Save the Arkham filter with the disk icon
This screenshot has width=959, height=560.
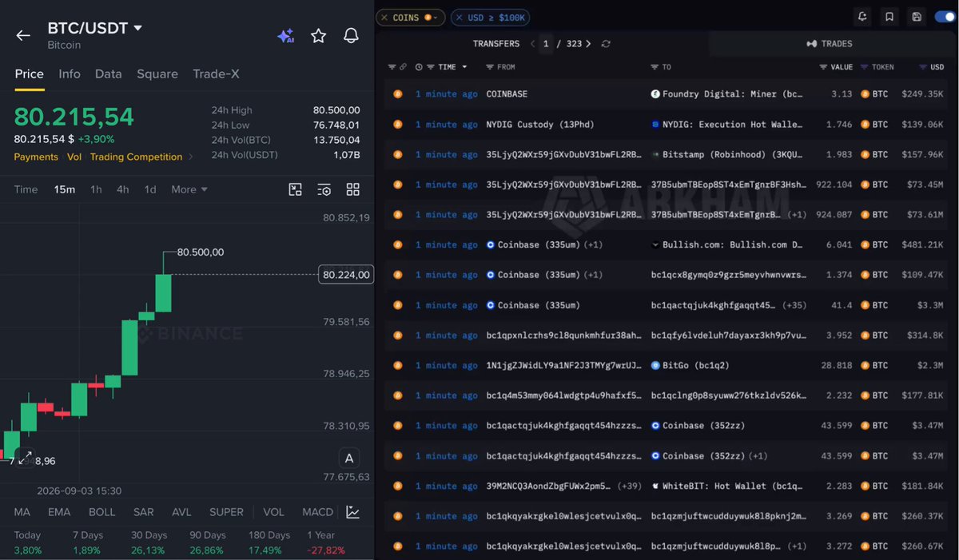pos(916,17)
